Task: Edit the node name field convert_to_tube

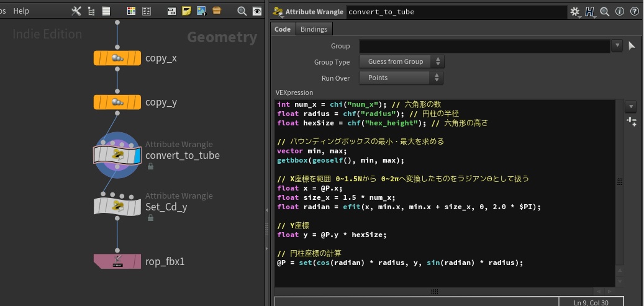Action: coord(456,12)
